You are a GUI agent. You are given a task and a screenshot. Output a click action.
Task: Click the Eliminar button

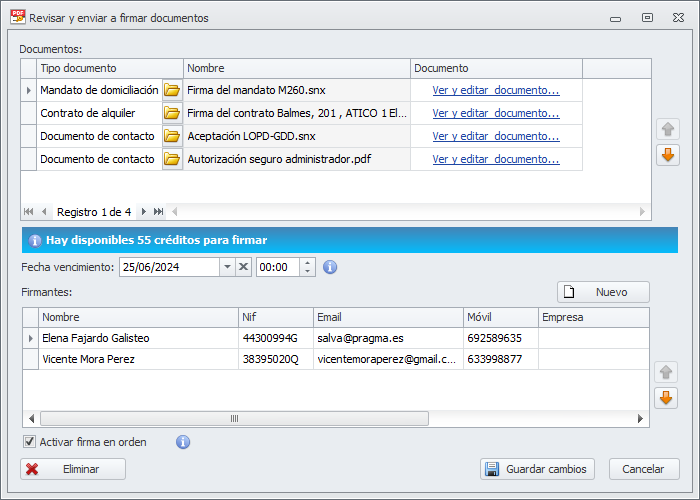pos(73,469)
